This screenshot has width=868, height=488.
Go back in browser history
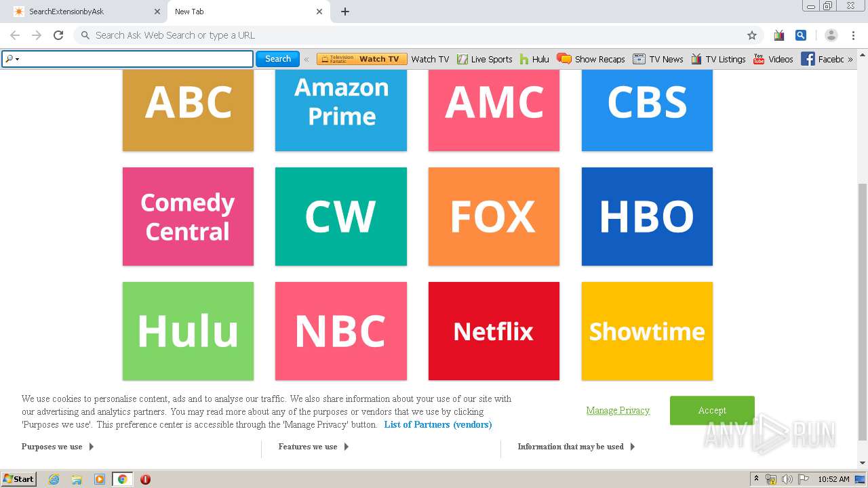click(15, 35)
